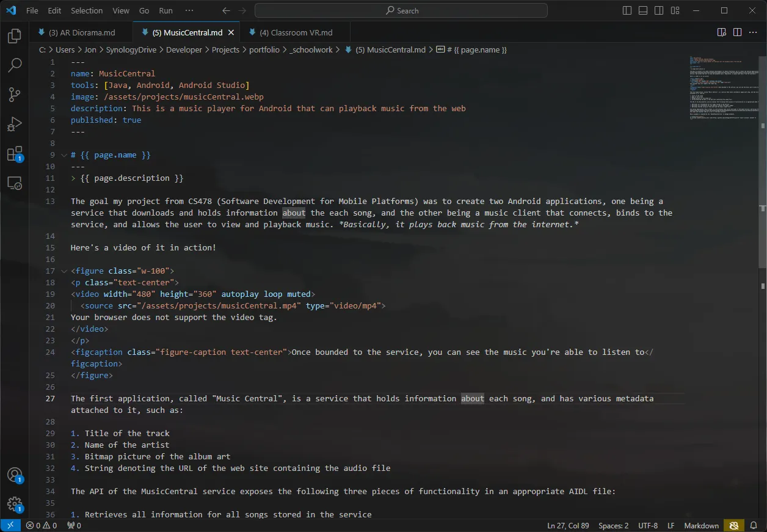Switch to the (3) AR Diorama.md tab
Viewport: 767px width, 532px height.
tap(81, 32)
